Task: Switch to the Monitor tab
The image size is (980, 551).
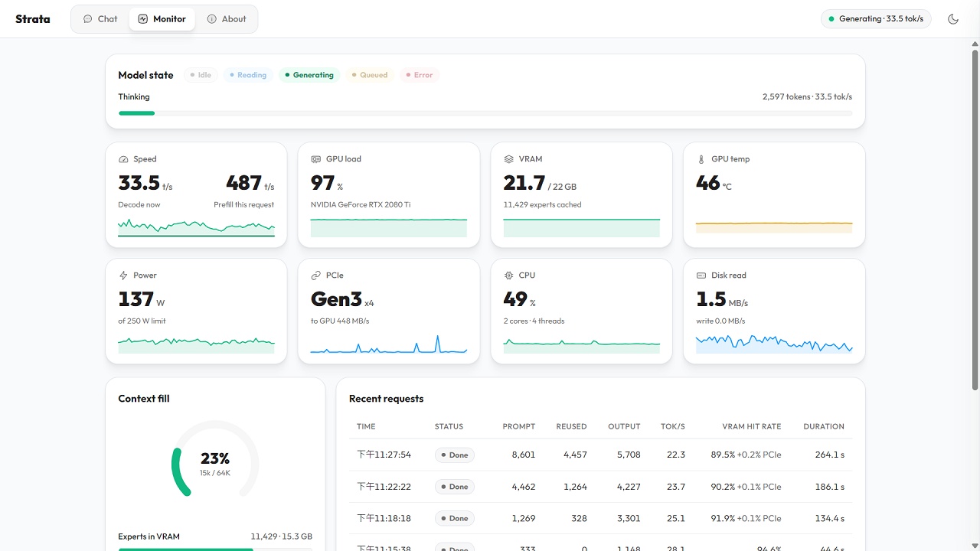Action: tap(162, 19)
